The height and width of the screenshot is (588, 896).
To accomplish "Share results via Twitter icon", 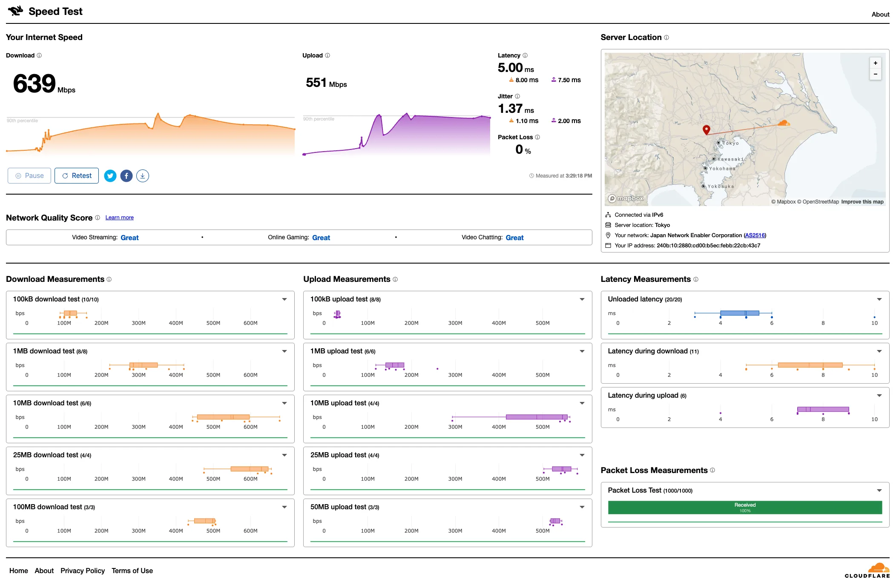I will point(110,176).
